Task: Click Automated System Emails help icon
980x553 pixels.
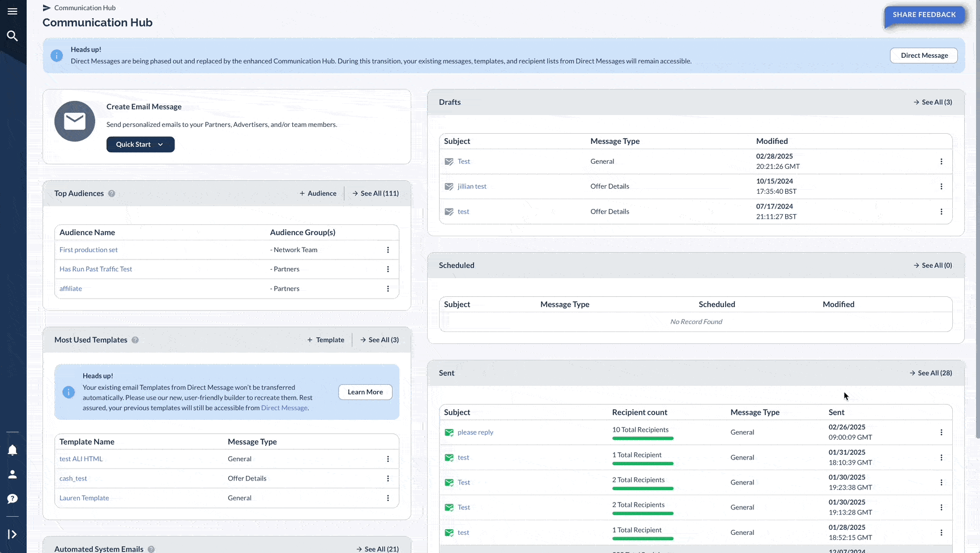Action: 151,549
